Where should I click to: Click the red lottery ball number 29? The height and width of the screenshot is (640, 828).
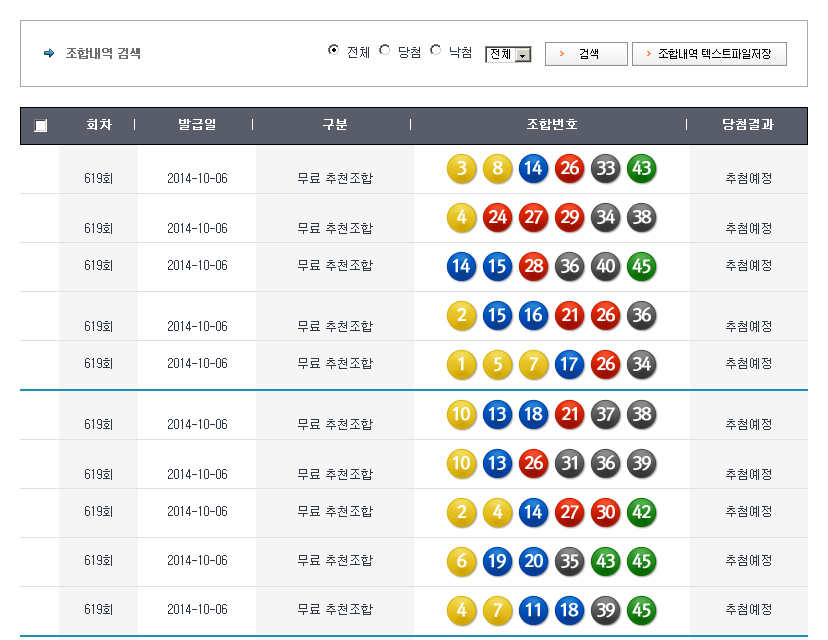pyautogui.click(x=569, y=217)
